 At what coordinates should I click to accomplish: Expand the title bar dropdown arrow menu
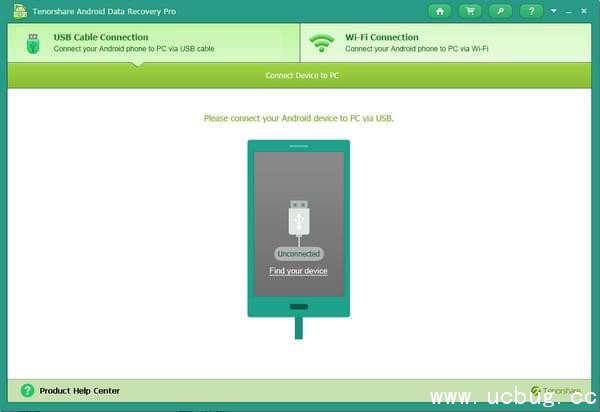(553, 11)
